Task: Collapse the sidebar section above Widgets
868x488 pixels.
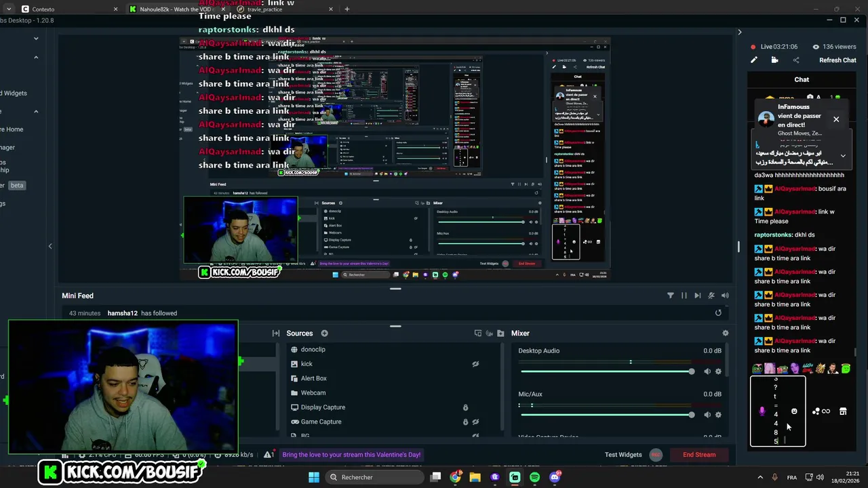Action: 36,58
